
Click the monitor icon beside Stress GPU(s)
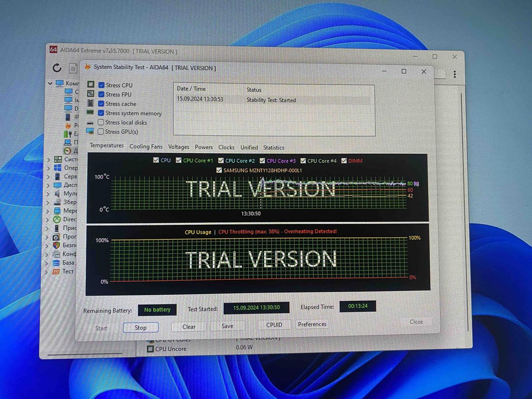[x=90, y=131]
